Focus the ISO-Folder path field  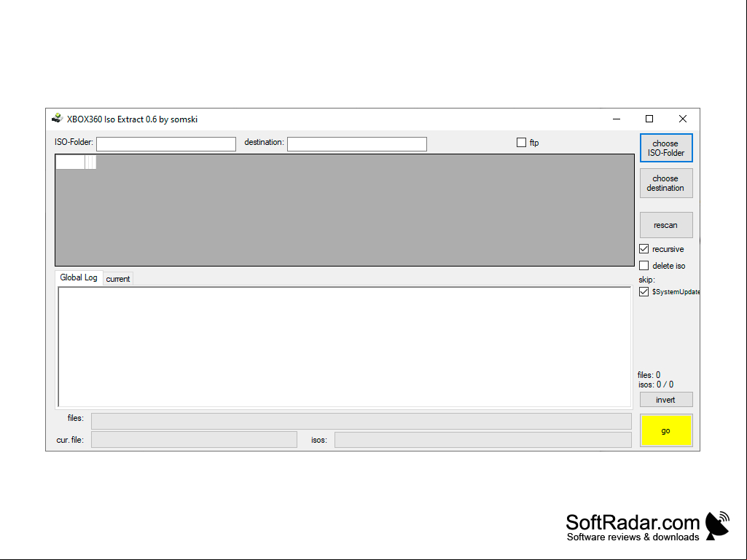point(165,143)
